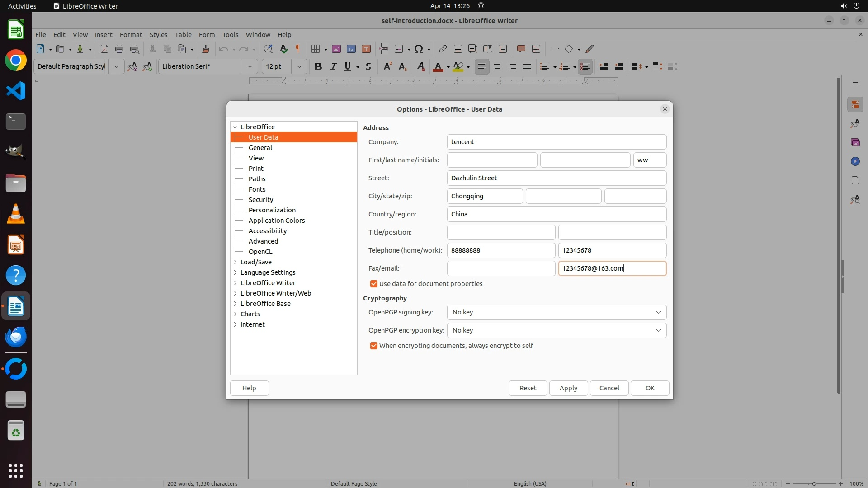The height and width of the screenshot is (488, 868).
Task: Click the Center alignment icon
Action: coord(497,66)
